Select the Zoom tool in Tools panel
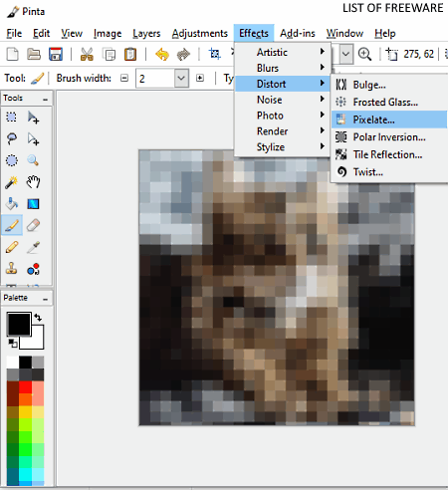The width and height of the screenshot is (448, 490). pyautogui.click(x=33, y=160)
